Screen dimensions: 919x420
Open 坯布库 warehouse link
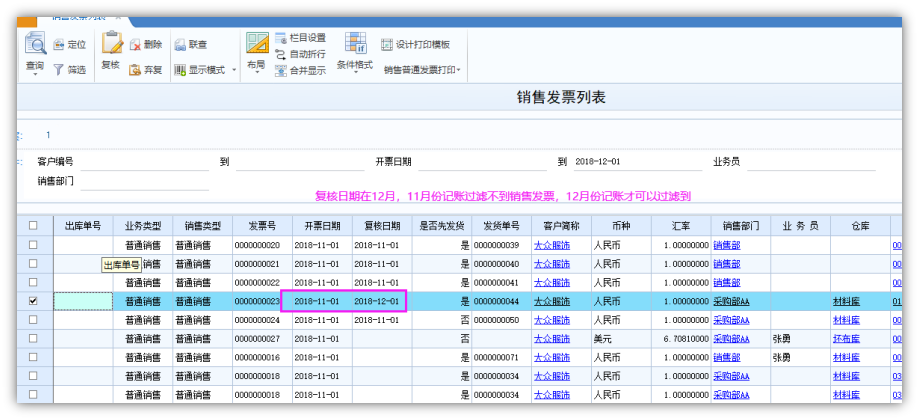[x=846, y=339]
